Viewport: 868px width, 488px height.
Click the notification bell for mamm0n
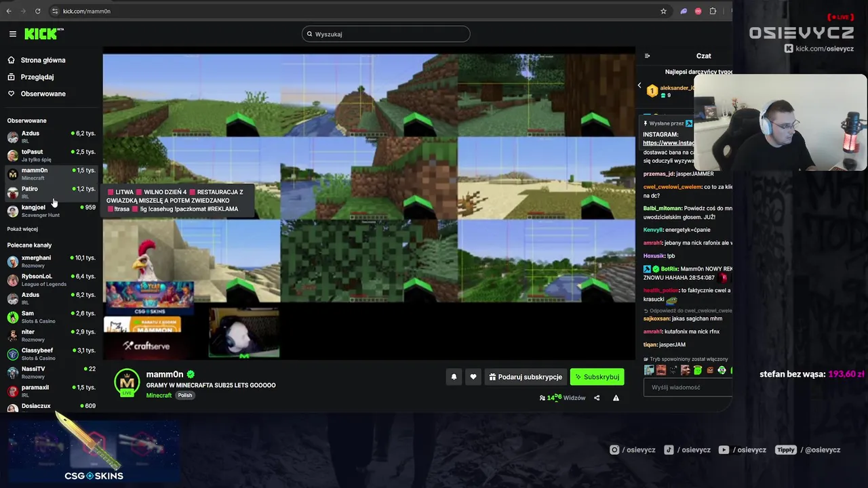click(454, 377)
